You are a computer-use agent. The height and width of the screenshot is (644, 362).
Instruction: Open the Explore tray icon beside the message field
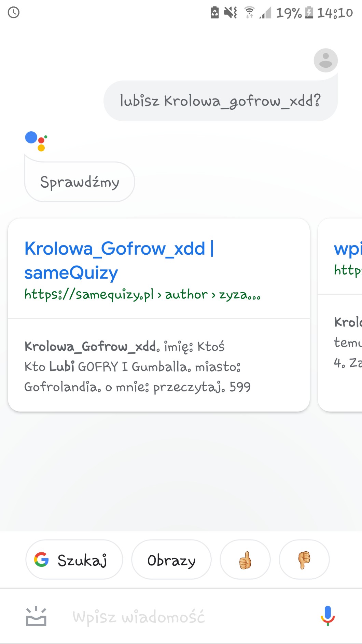(36, 617)
